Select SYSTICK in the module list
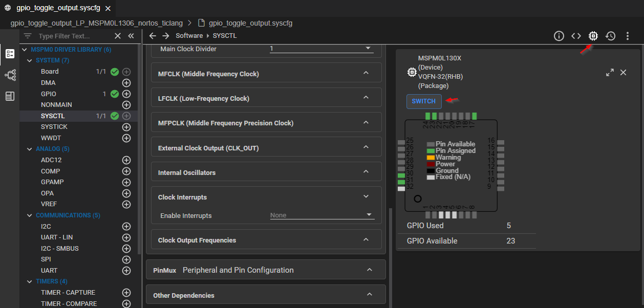The height and width of the screenshot is (308, 644). coord(54,127)
